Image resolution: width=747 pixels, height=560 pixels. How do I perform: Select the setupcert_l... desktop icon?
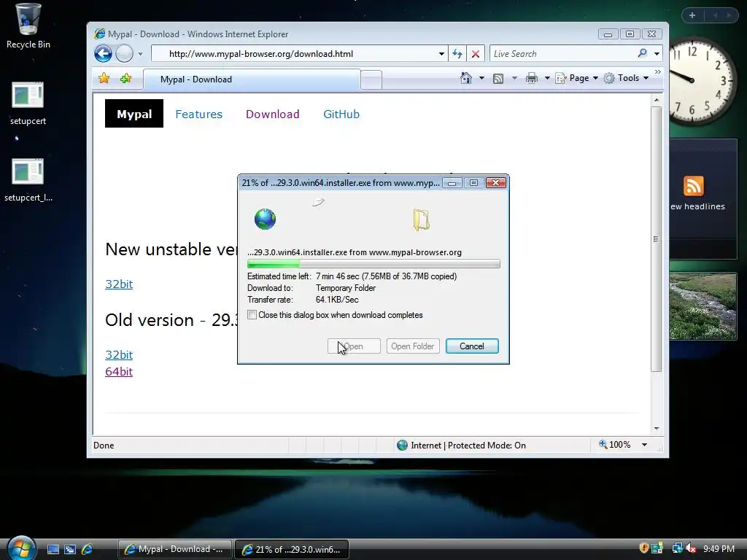pyautogui.click(x=28, y=180)
